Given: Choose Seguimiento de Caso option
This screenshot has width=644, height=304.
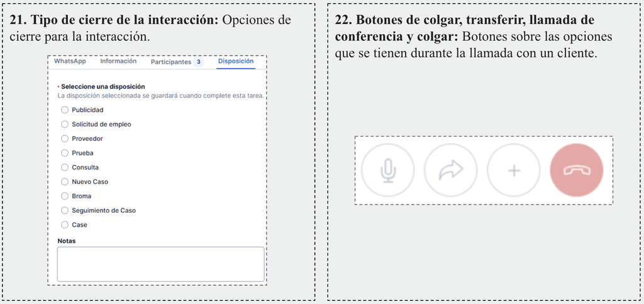Looking at the screenshot, I should 65,211.
